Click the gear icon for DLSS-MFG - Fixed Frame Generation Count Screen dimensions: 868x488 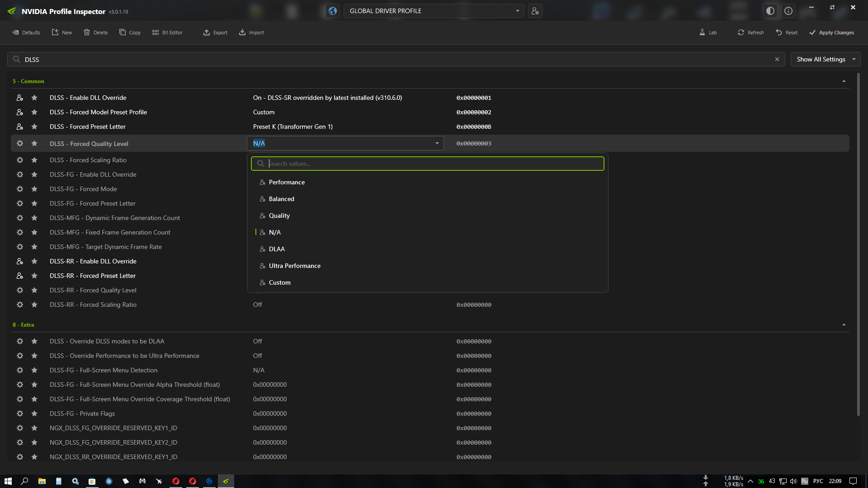20,232
